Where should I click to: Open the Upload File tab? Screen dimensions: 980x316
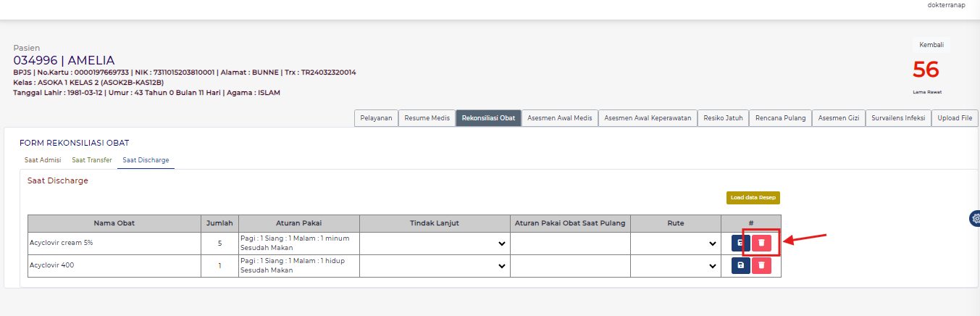[955, 118]
